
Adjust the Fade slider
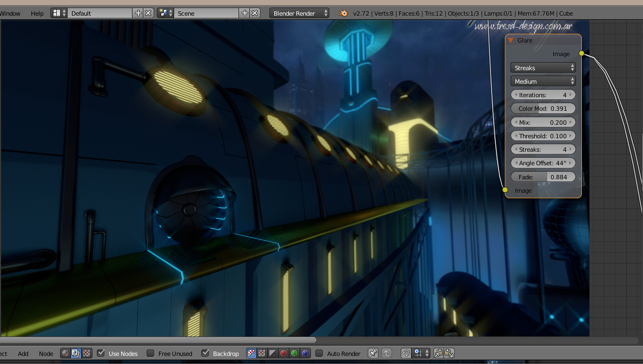pos(543,177)
